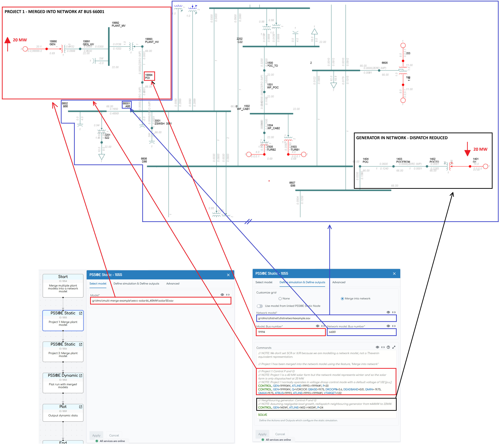This screenshot has height=445, width=504.
Task: Close the left PSS®E Static - 1055 dialog
Action: coord(228,275)
